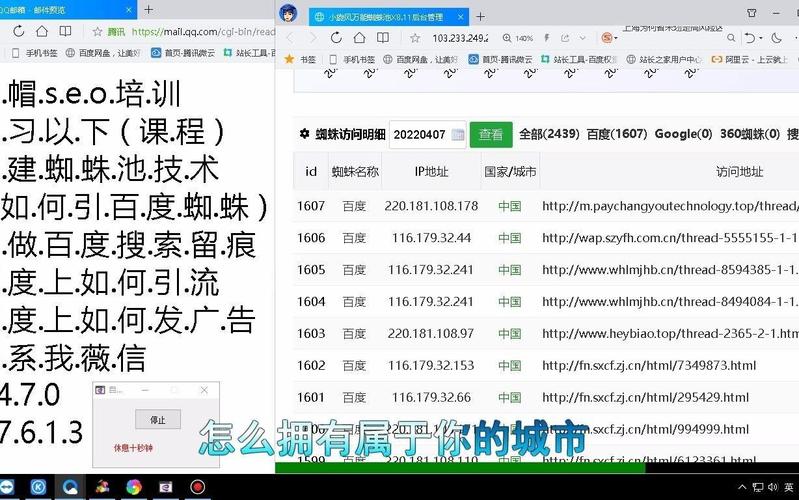Open the skin icon in right title bar
The height and width of the screenshot is (500, 799).
[x=752, y=13]
